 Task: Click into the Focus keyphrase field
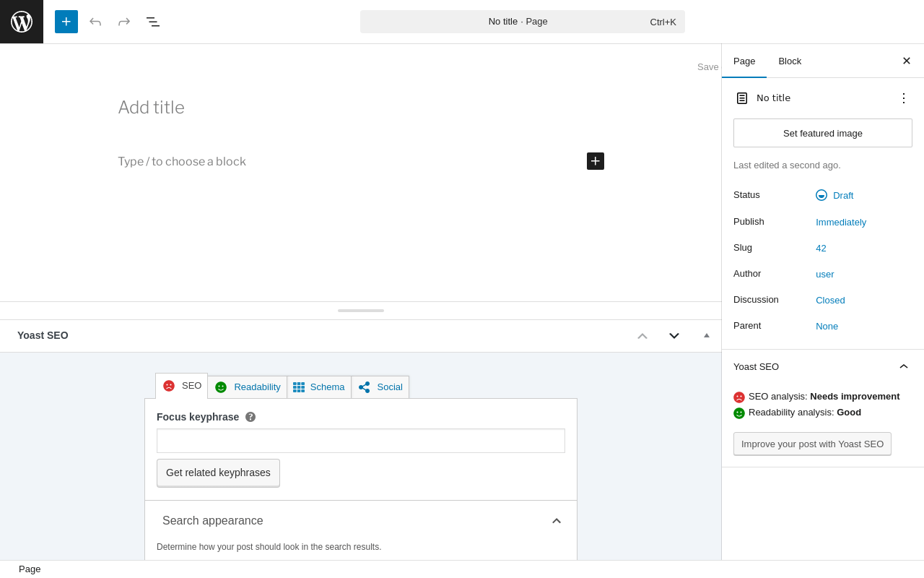click(361, 441)
